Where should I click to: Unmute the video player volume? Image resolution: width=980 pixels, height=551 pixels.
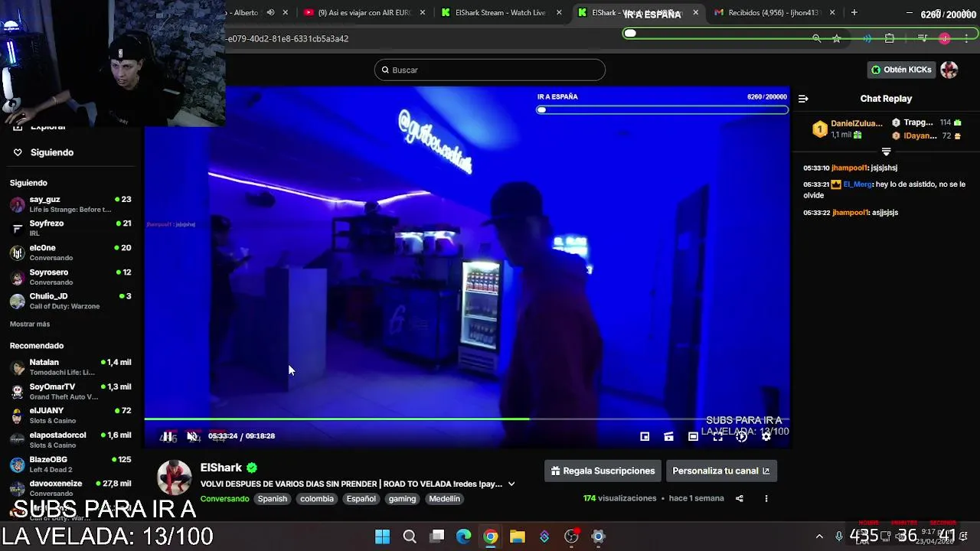coord(192,436)
